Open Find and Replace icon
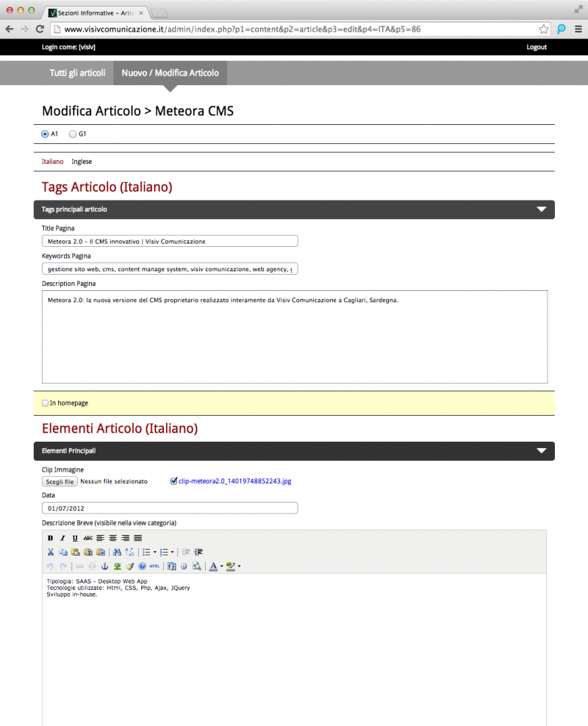 [x=129, y=552]
